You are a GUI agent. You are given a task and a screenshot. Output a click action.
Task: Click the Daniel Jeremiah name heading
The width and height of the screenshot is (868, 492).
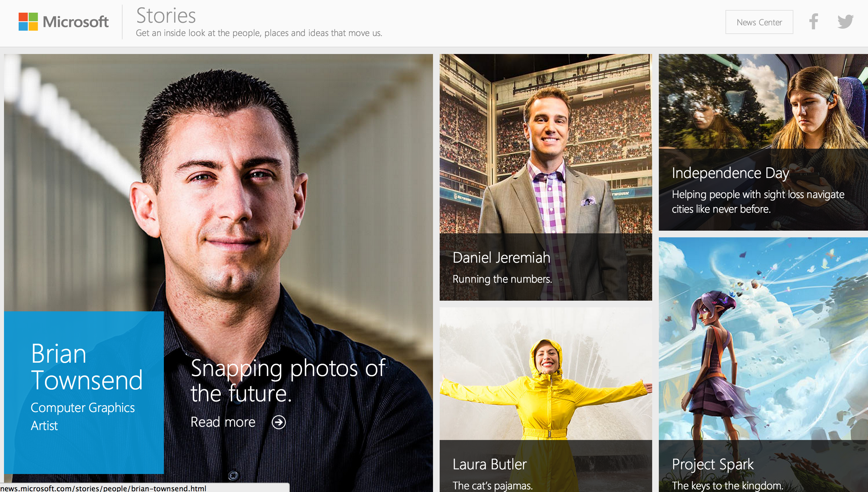[501, 258]
